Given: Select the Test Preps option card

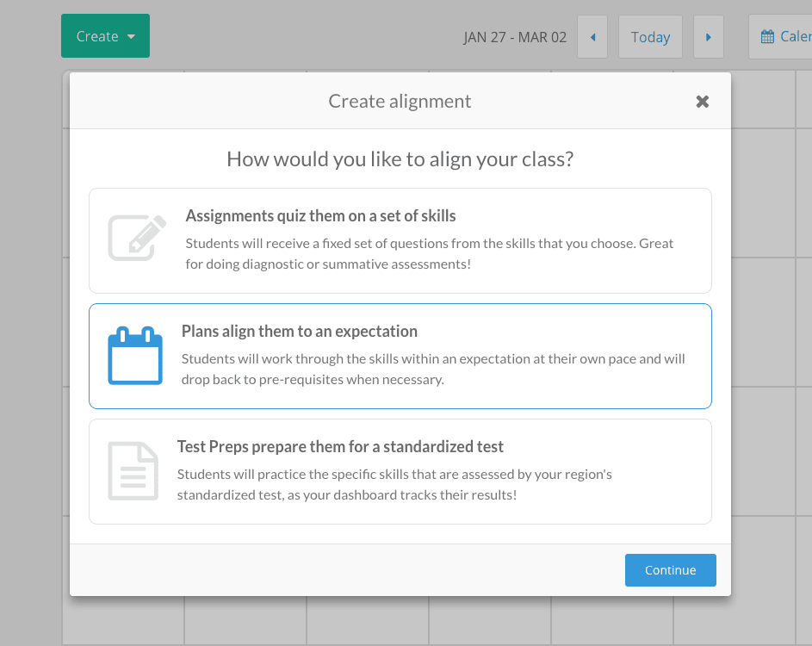Looking at the screenshot, I should [x=400, y=471].
